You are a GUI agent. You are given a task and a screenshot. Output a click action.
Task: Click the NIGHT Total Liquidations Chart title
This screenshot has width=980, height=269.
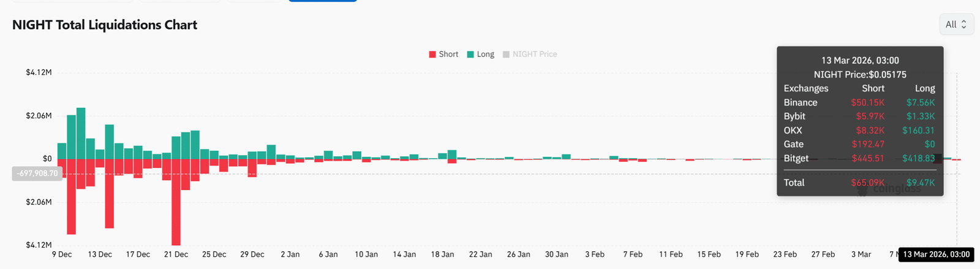[105, 25]
